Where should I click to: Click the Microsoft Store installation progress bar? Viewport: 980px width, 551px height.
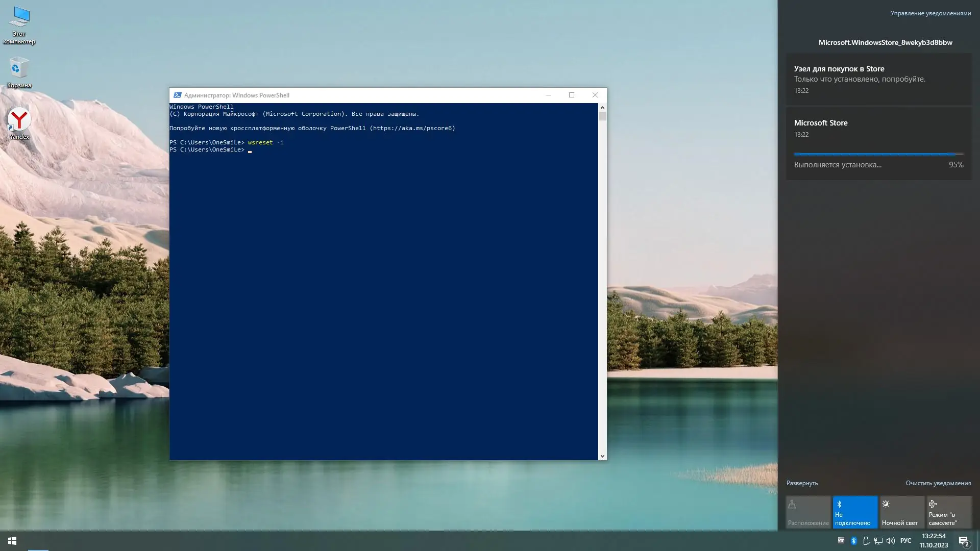pos(878,154)
